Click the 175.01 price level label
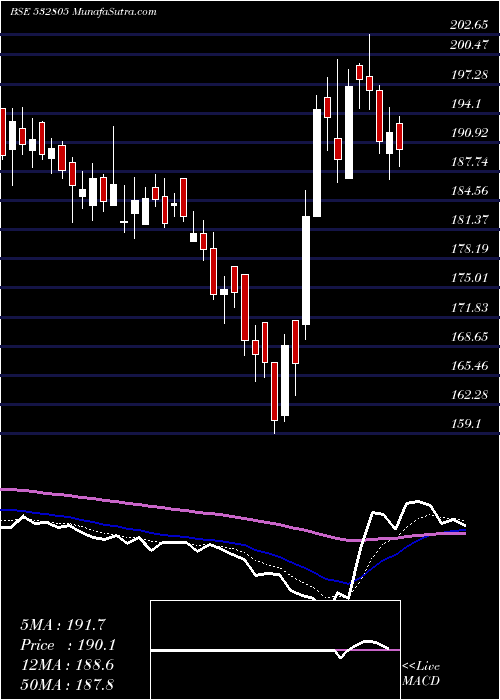Viewport: 500px width, 700px height. 469,278
